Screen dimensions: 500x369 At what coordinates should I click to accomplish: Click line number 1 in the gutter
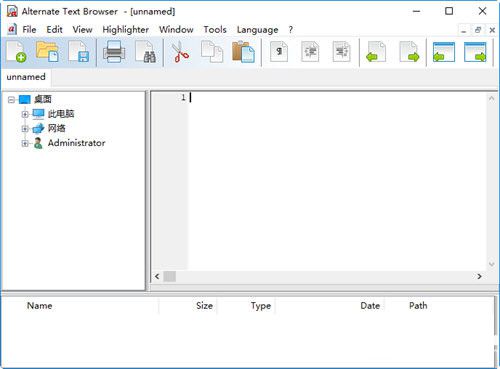(183, 97)
